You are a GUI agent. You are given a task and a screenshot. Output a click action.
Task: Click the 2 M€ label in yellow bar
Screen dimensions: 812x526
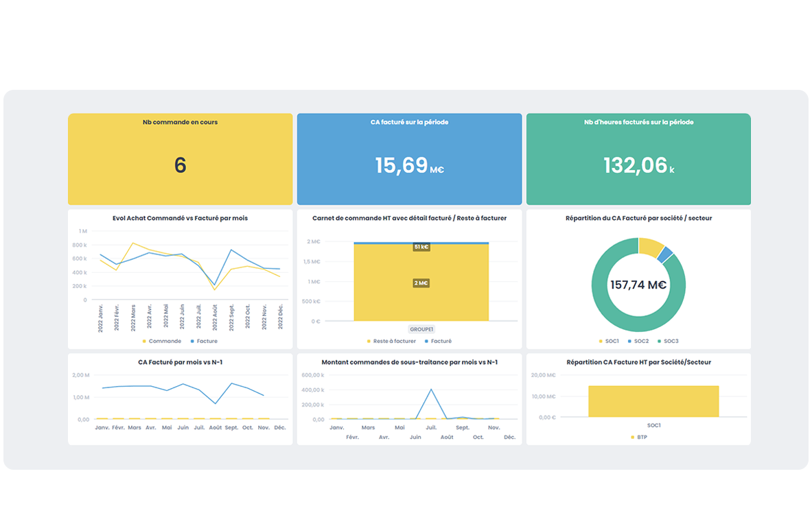tap(421, 283)
